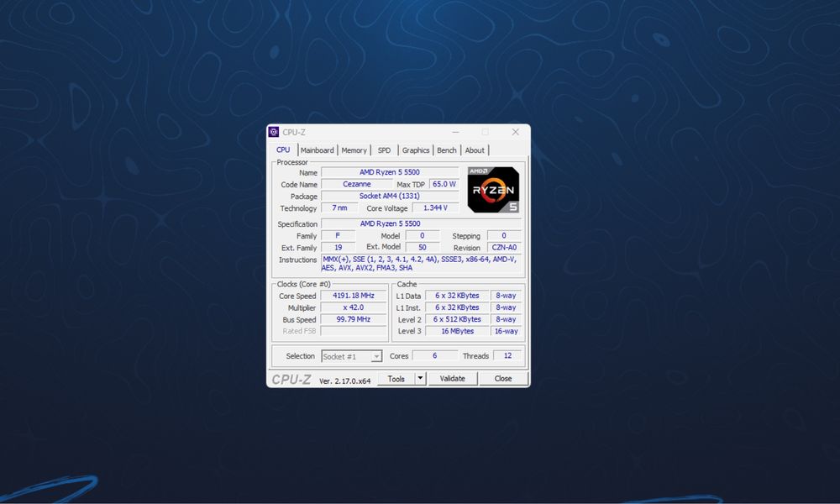The height and width of the screenshot is (504, 840).
Task: Click the Tools button
Action: [396, 379]
